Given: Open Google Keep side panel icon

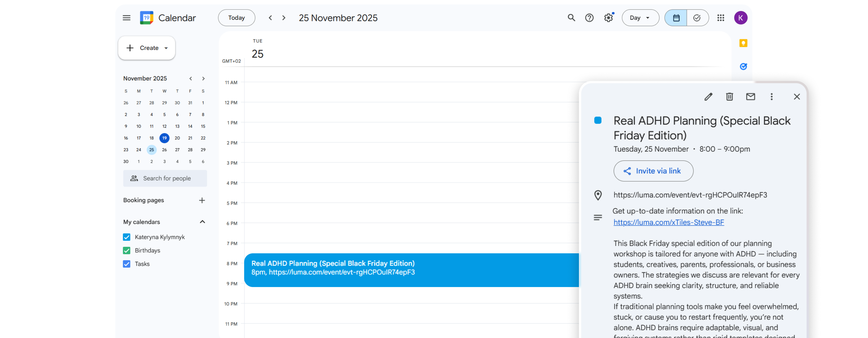Looking at the screenshot, I should point(743,43).
